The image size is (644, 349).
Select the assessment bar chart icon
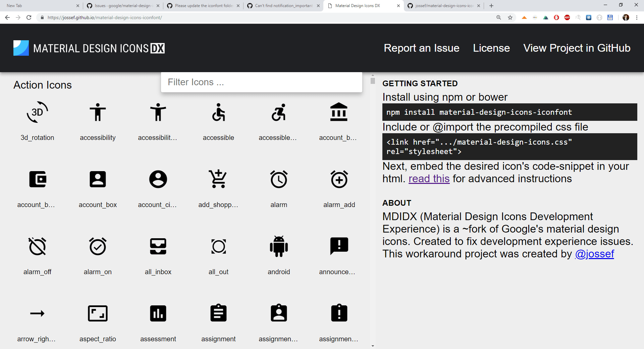pyautogui.click(x=158, y=313)
